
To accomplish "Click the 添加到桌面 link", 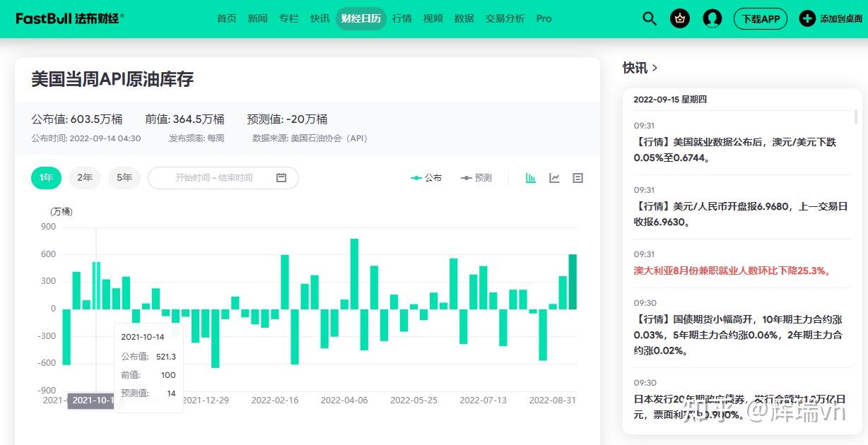I will [841, 19].
